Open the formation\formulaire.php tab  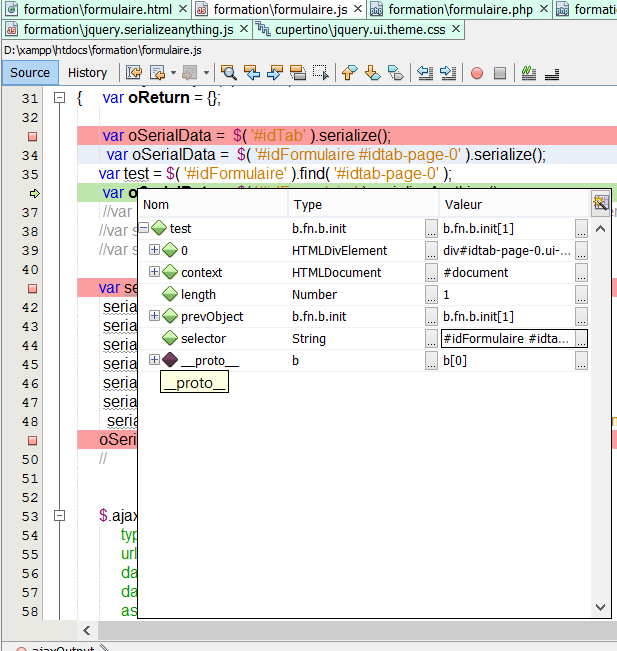tap(460, 9)
